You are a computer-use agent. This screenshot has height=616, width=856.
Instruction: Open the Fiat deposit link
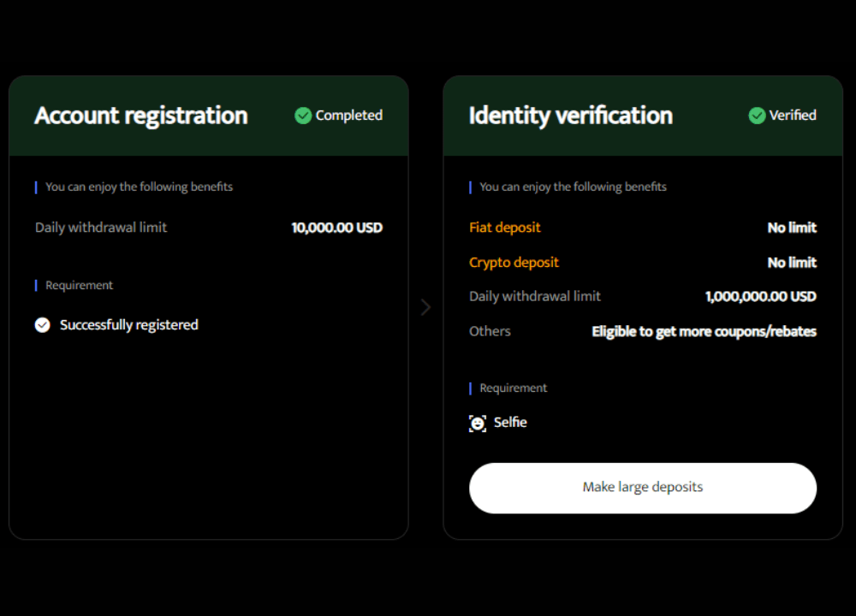tap(505, 227)
